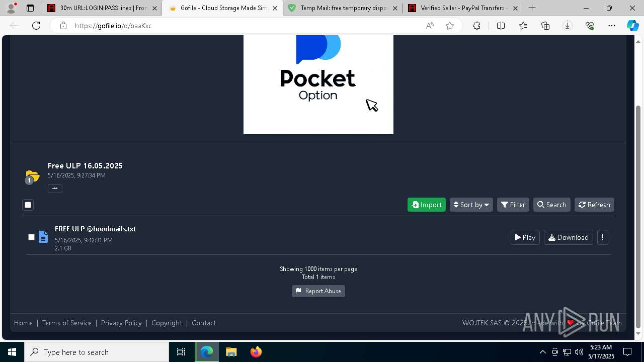Click the Read aloud icon

430,26
